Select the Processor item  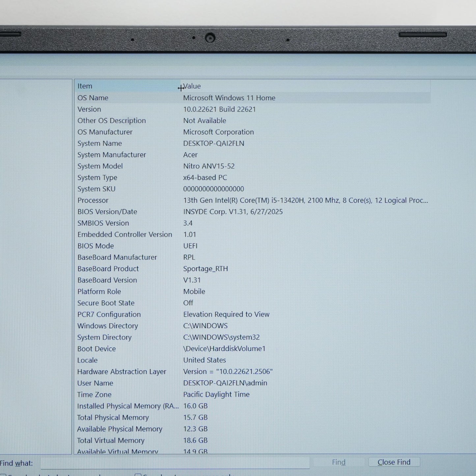93,201
